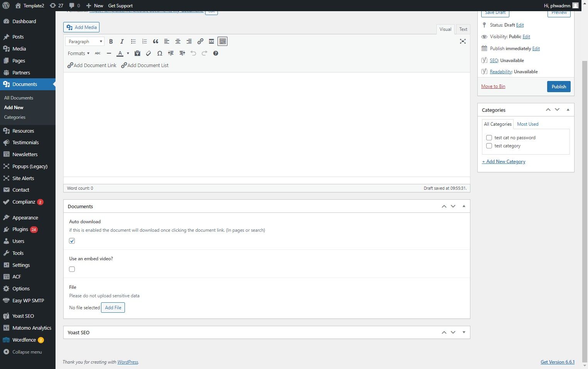Click the Publish button
Screen dimensions: 588x369
pos(559,86)
